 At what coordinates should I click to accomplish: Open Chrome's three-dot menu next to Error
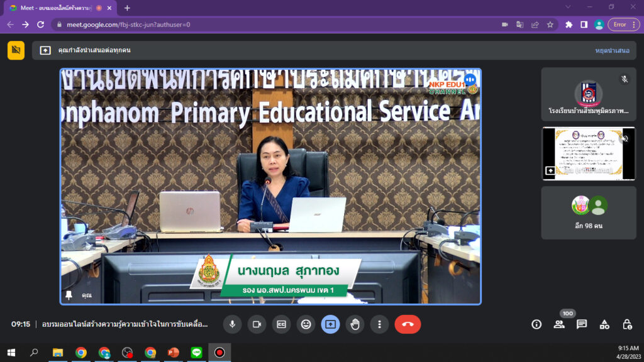click(634, 25)
